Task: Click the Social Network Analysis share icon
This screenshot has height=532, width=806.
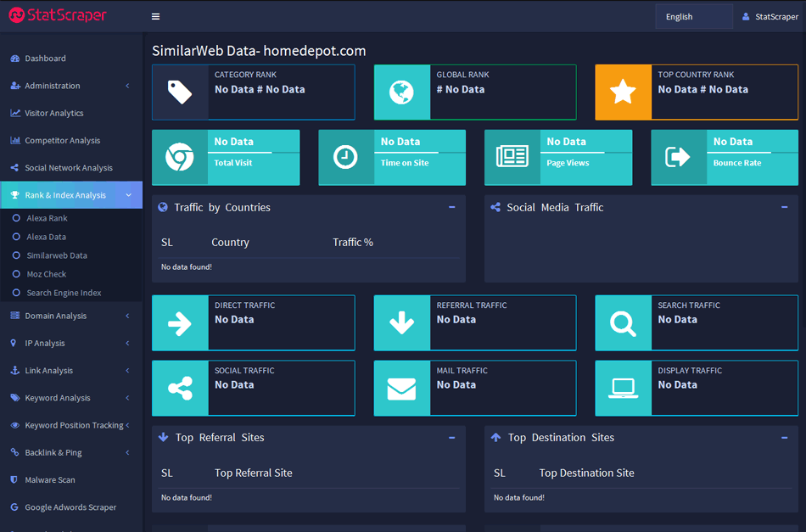Action: pyautogui.click(x=15, y=167)
